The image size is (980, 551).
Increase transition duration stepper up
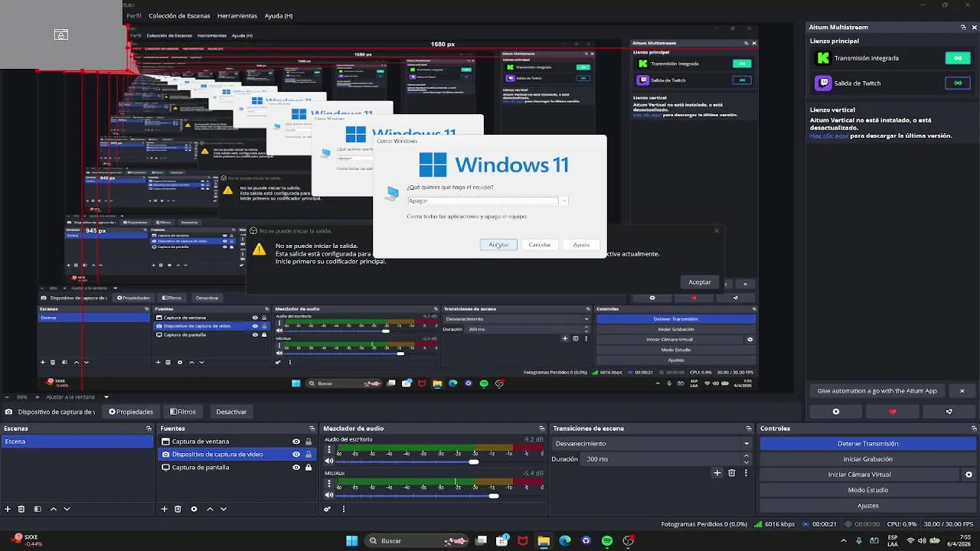(x=746, y=456)
